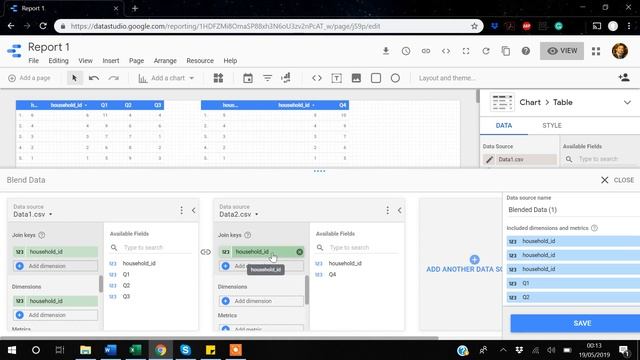Select Q4 field in Data2.csv
Image resolution: width=640 pixels, height=360 pixels.
333,275
